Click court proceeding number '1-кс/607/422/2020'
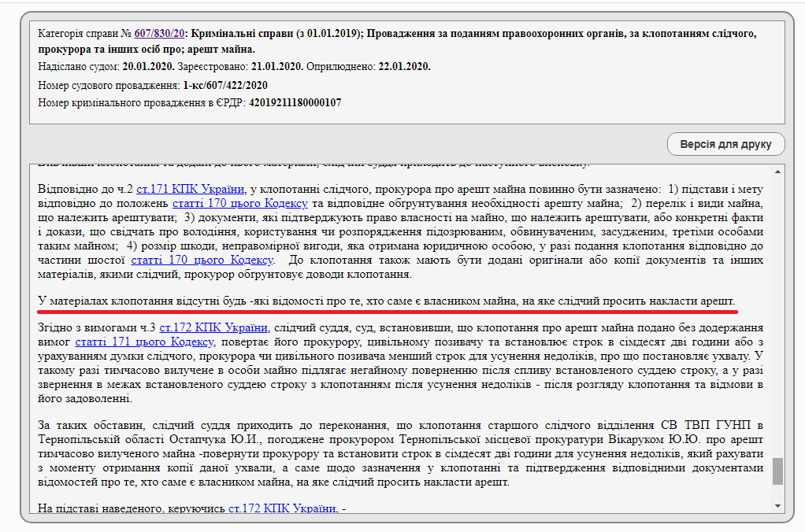The width and height of the screenshot is (805, 532). [225, 85]
